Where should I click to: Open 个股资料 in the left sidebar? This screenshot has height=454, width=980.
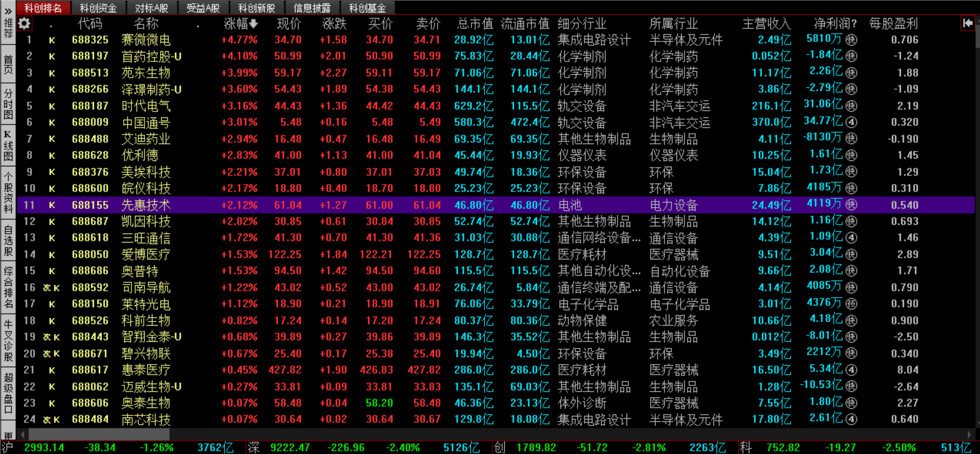(8, 193)
